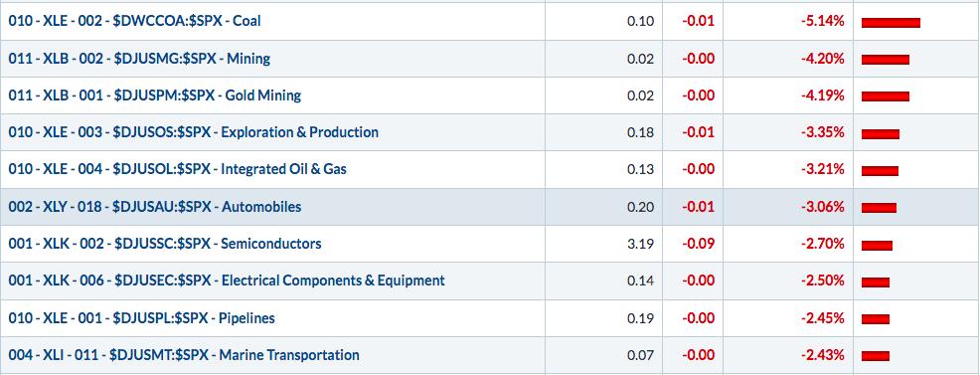Select the 3.19 Semiconductors price value
Screen dimensions: 980x375
641,244
